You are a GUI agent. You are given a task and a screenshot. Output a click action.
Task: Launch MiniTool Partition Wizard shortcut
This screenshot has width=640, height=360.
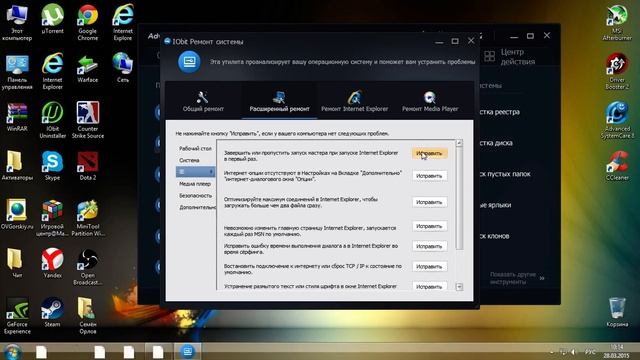click(x=88, y=218)
